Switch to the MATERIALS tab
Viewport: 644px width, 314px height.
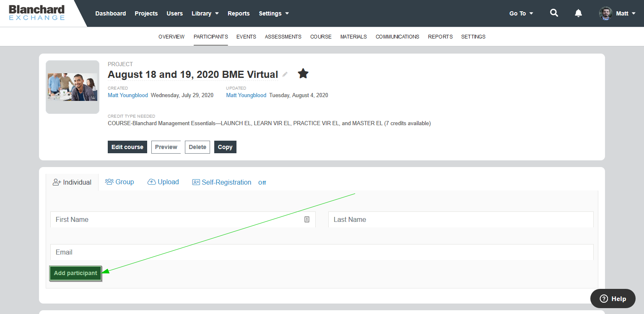(353, 37)
